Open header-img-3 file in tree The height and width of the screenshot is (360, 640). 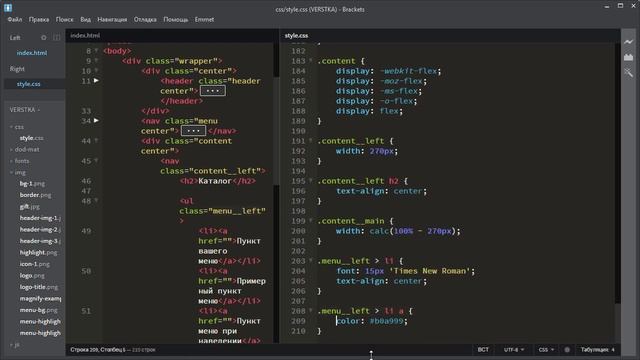40,241
